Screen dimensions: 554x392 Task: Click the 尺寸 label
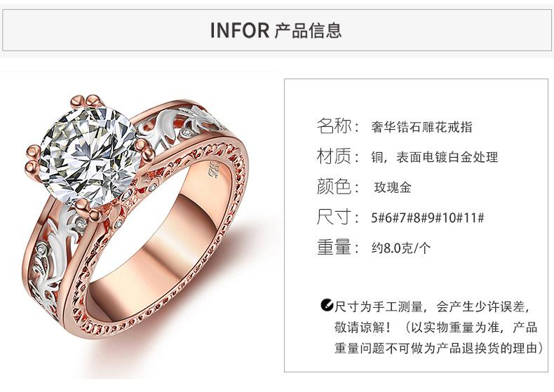coord(338,217)
